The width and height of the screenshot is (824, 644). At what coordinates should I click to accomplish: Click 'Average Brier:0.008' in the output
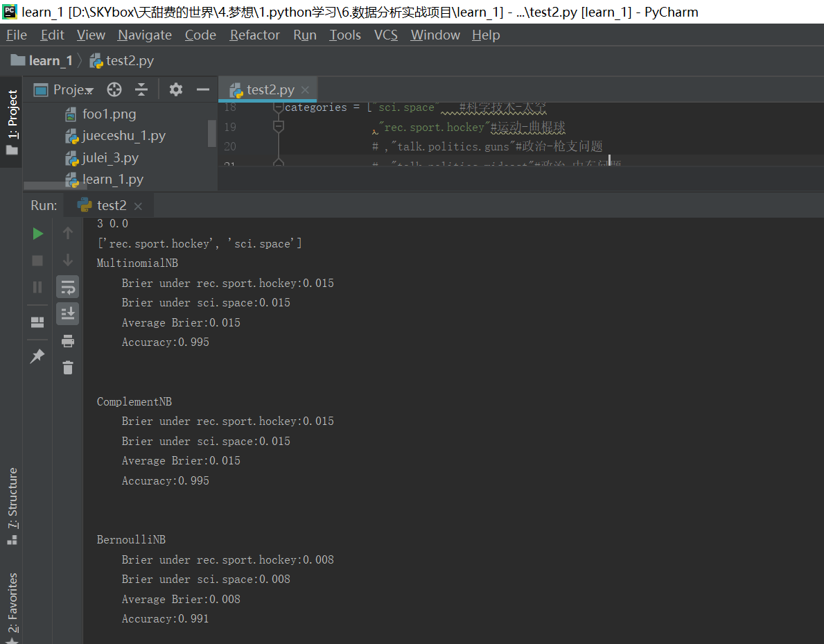pos(182,600)
